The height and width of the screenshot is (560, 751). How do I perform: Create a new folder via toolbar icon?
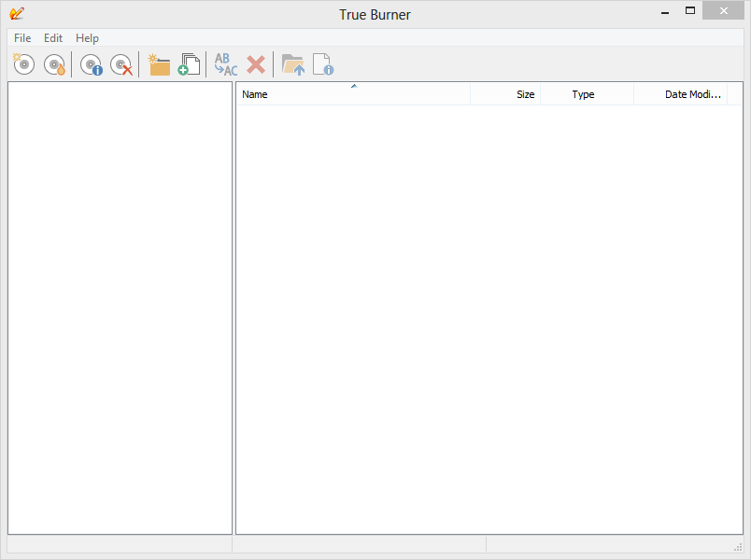(x=159, y=64)
